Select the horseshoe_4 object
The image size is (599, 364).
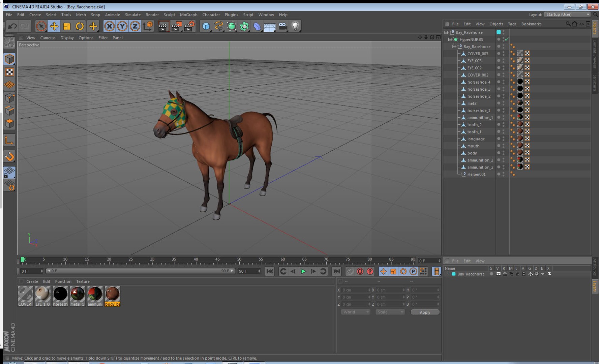479,82
